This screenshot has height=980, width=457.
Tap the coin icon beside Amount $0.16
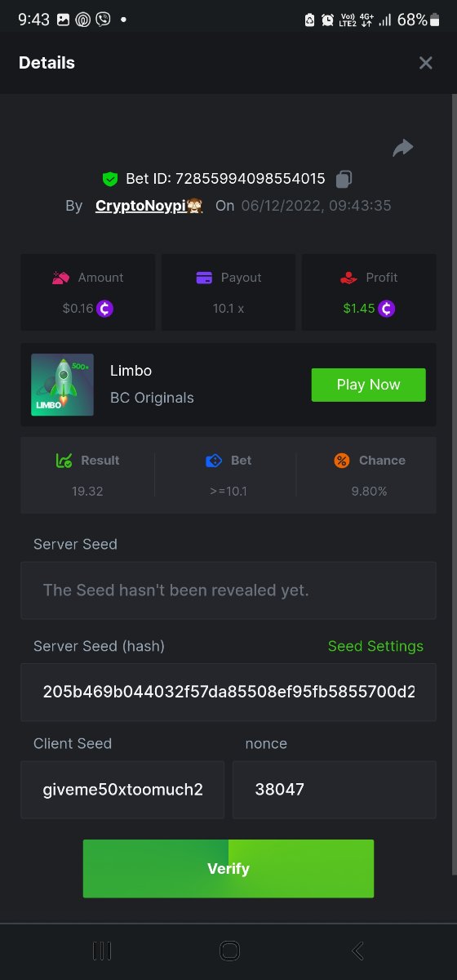coord(105,309)
